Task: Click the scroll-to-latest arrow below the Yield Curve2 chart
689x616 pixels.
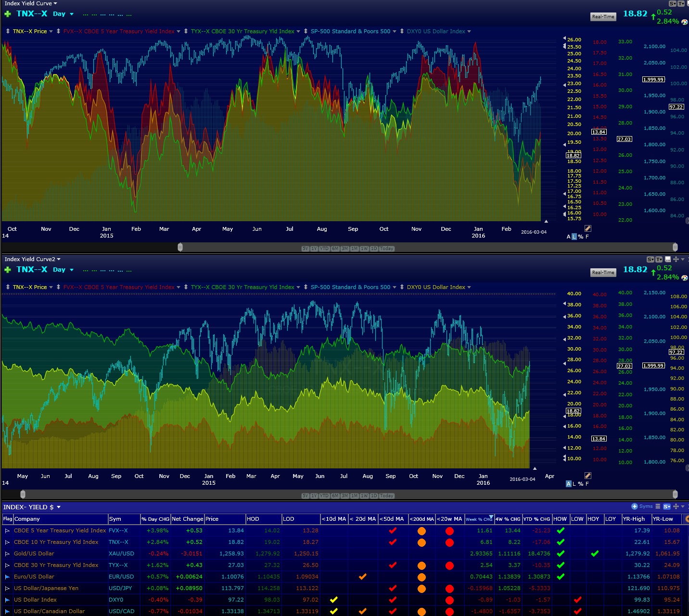Action: point(535,468)
